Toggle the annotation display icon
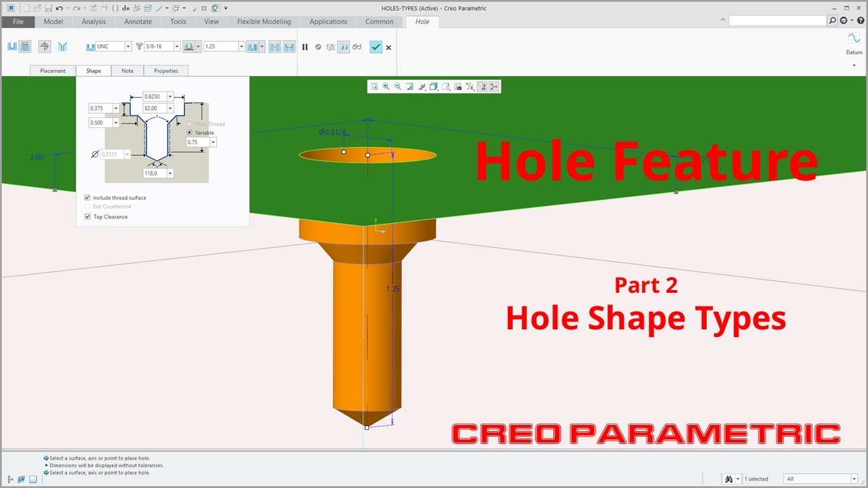 point(482,86)
